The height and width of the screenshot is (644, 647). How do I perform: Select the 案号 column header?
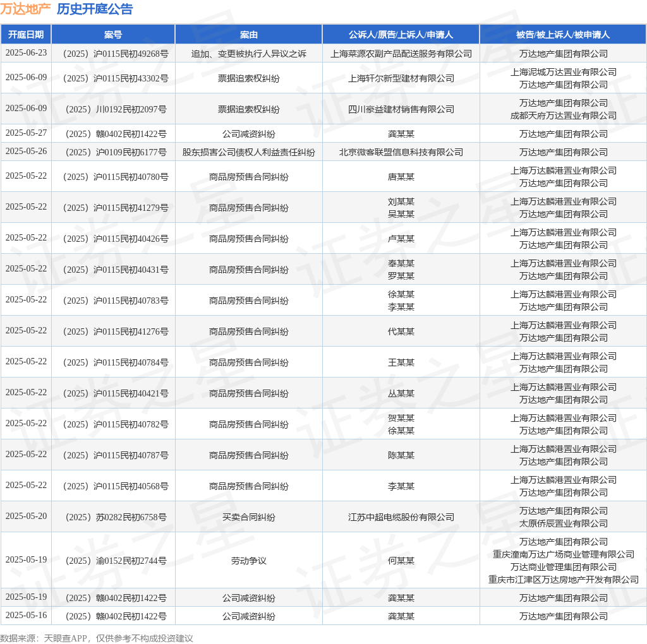(113, 35)
